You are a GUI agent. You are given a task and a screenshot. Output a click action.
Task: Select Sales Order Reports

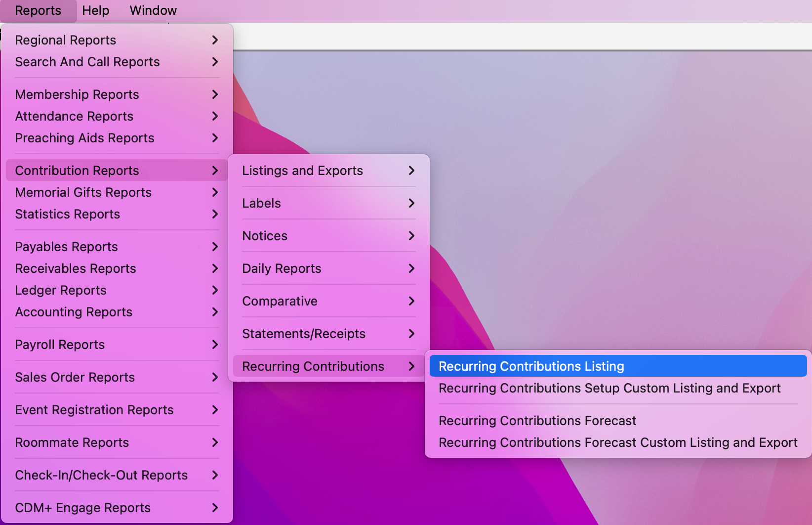[x=75, y=377]
